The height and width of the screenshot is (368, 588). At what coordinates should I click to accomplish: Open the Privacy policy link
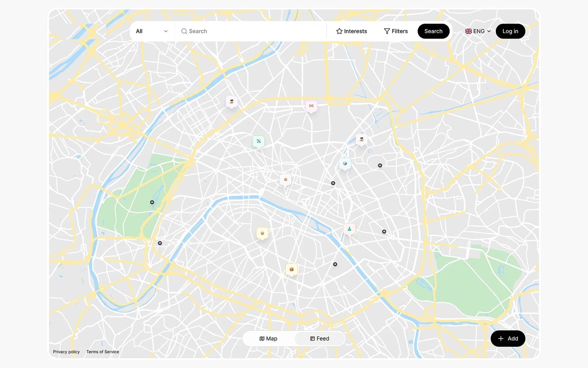[x=66, y=352]
